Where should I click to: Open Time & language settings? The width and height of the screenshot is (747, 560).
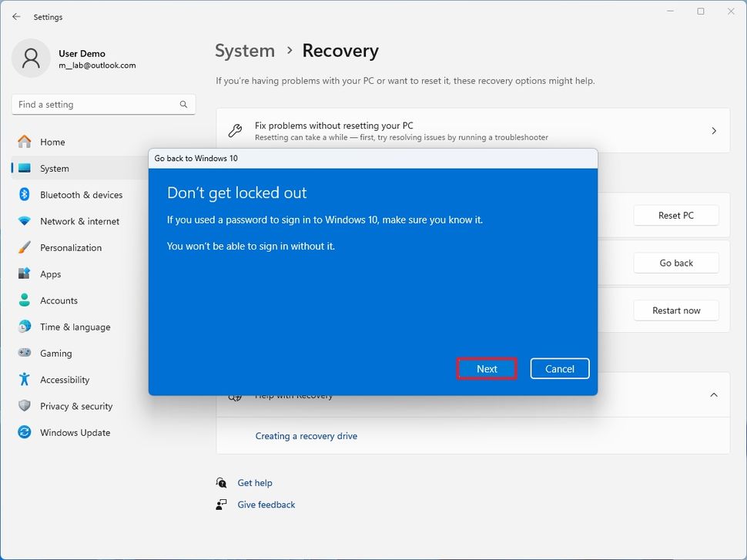(25, 327)
